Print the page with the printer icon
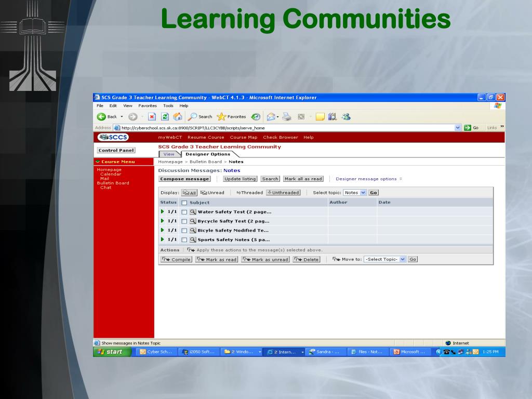Image resolution: width=532 pixels, height=399 pixels. (x=287, y=117)
